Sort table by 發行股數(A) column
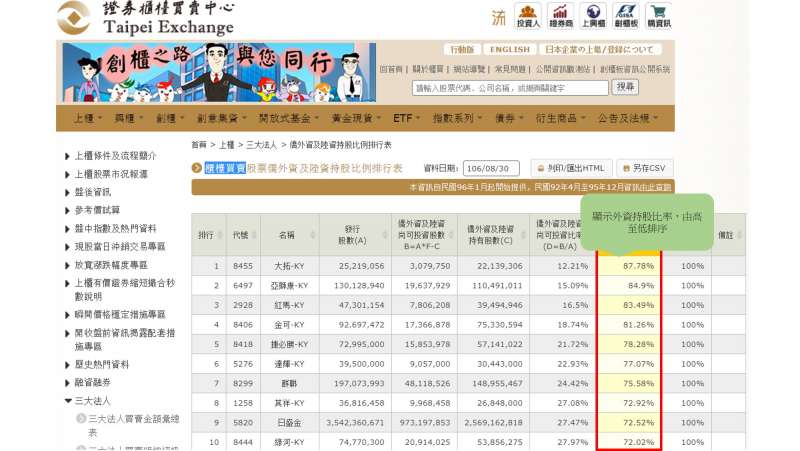This screenshot has height=451, width=800. pyautogui.click(x=356, y=235)
